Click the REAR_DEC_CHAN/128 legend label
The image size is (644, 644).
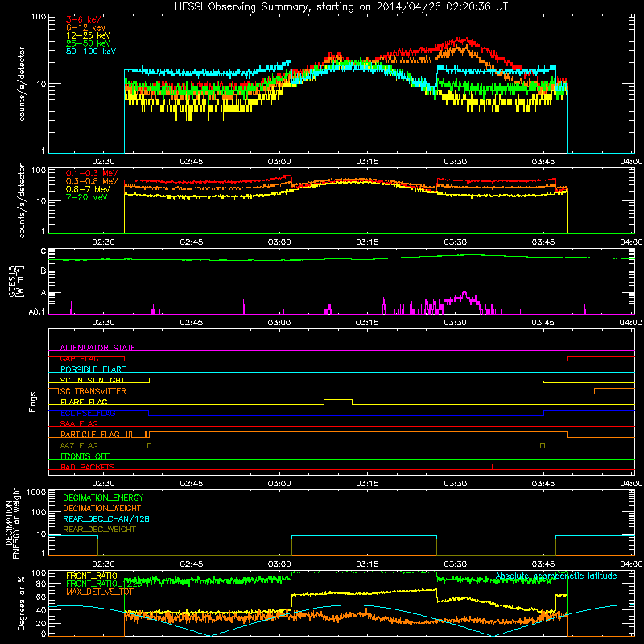(x=106, y=518)
